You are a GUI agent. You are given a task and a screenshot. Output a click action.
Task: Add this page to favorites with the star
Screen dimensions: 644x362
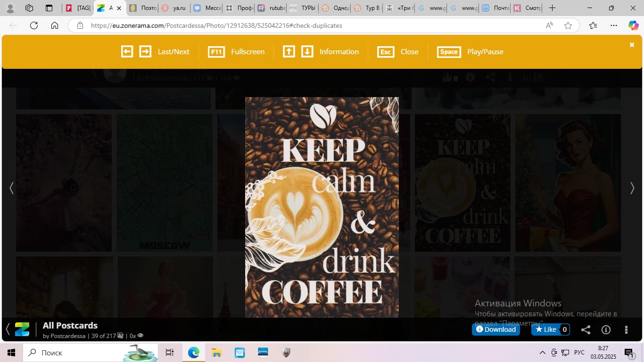(568, 25)
